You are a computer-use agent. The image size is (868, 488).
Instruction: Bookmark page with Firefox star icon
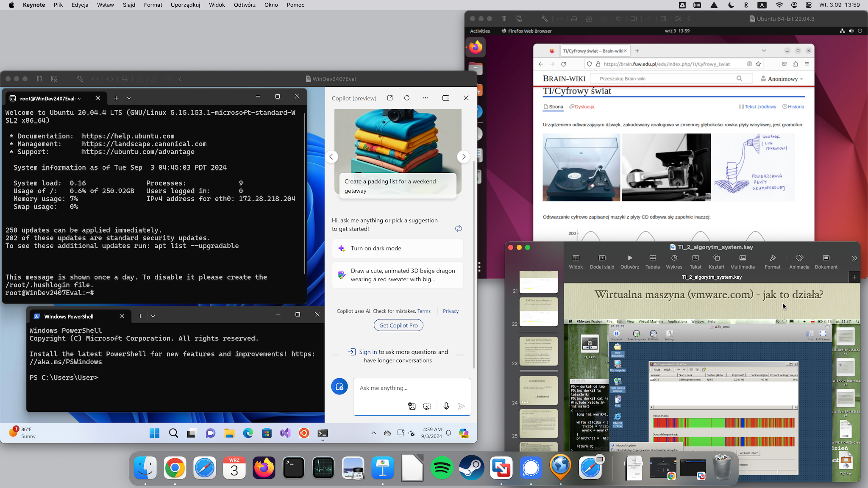(758, 64)
